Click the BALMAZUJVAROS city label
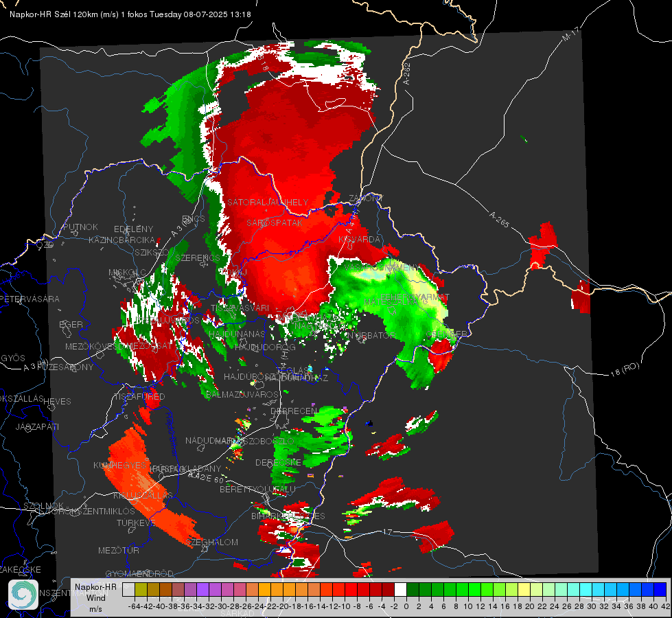672x618 pixels. click(242, 394)
